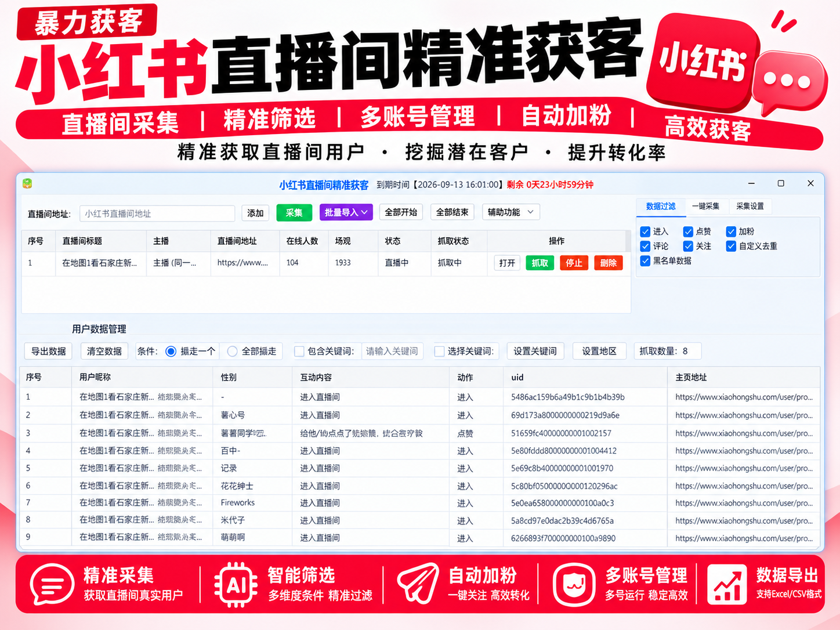Click the 导出数据 button
This screenshot has width=840, height=630.
[x=48, y=351]
